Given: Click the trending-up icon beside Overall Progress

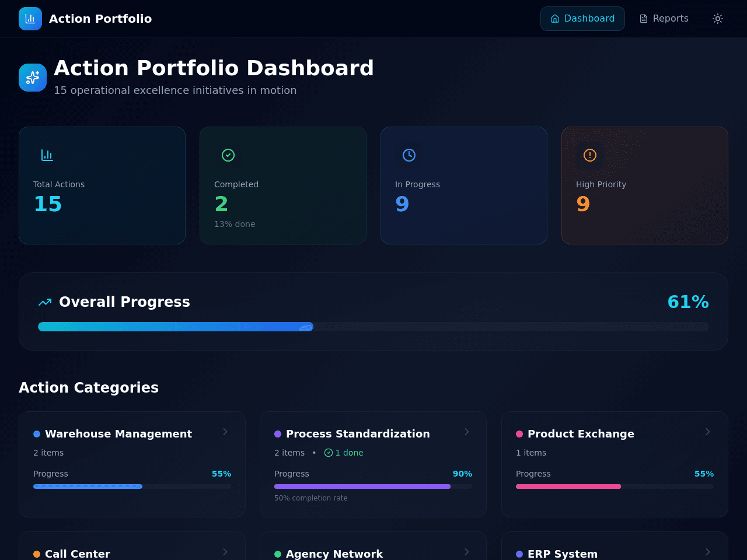Looking at the screenshot, I should point(45,302).
